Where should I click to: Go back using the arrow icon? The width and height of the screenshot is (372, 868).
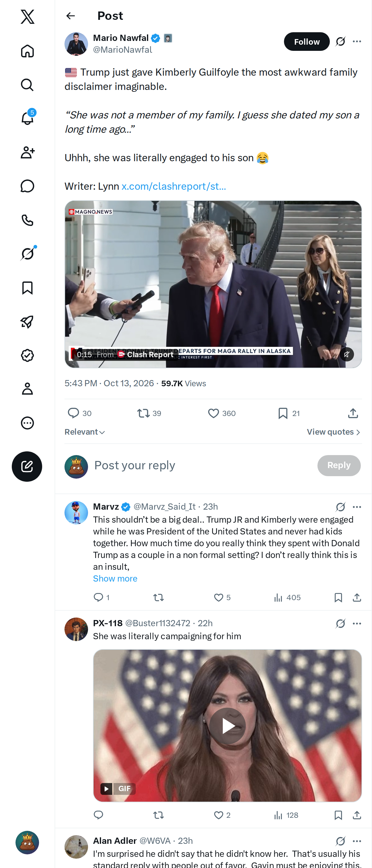click(70, 16)
